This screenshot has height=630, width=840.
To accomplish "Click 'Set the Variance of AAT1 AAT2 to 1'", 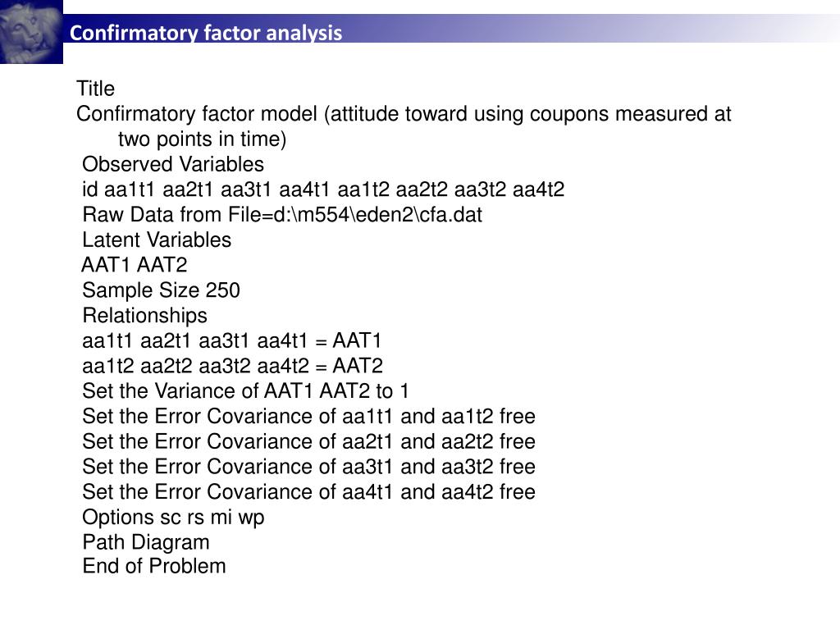I will pyautogui.click(x=245, y=391).
